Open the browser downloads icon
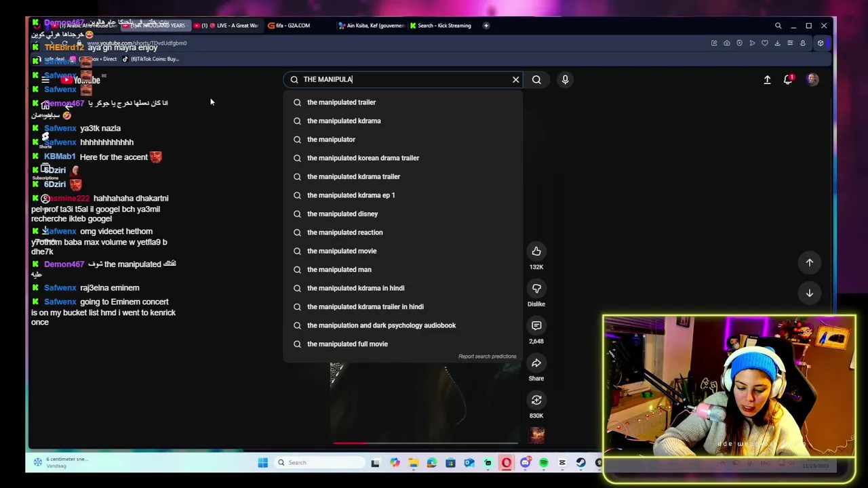The image size is (868, 488). [x=777, y=43]
